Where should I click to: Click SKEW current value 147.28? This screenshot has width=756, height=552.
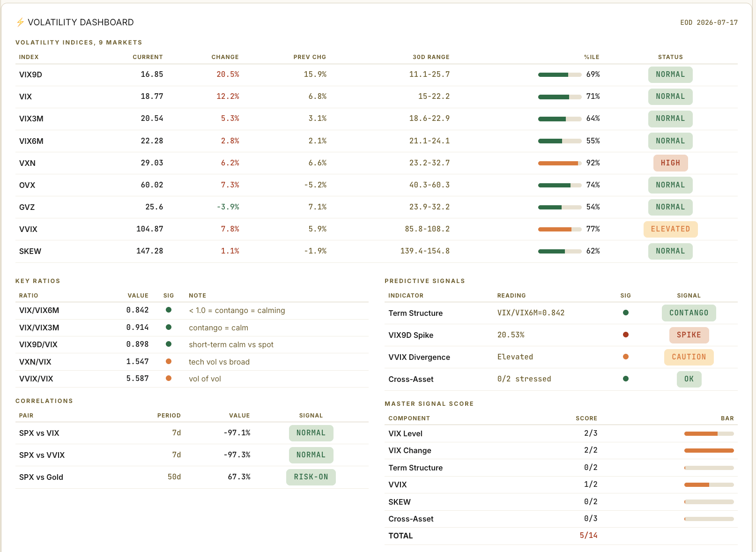(149, 251)
